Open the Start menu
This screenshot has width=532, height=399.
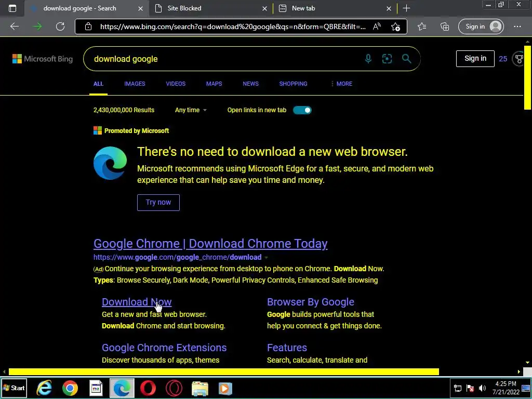pos(14,388)
